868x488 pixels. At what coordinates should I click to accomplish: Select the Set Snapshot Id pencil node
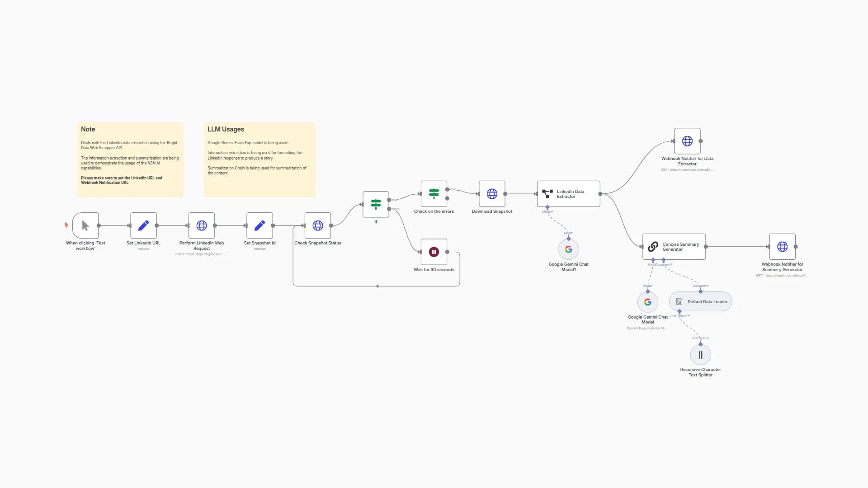tap(259, 225)
